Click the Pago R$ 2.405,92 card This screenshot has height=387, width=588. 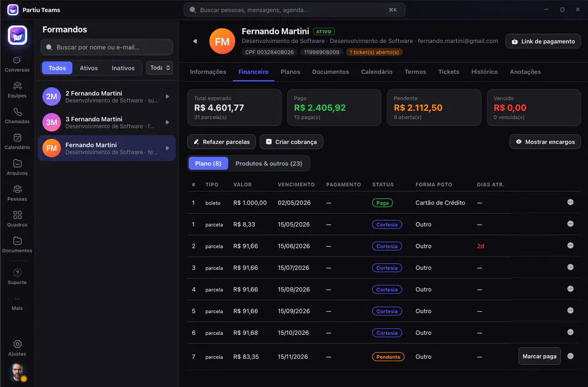[x=334, y=108]
